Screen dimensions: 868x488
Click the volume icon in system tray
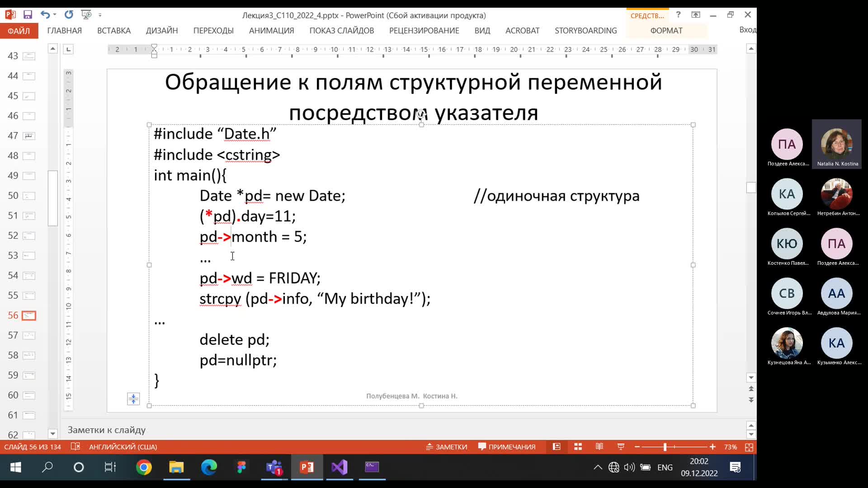coord(629,467)
